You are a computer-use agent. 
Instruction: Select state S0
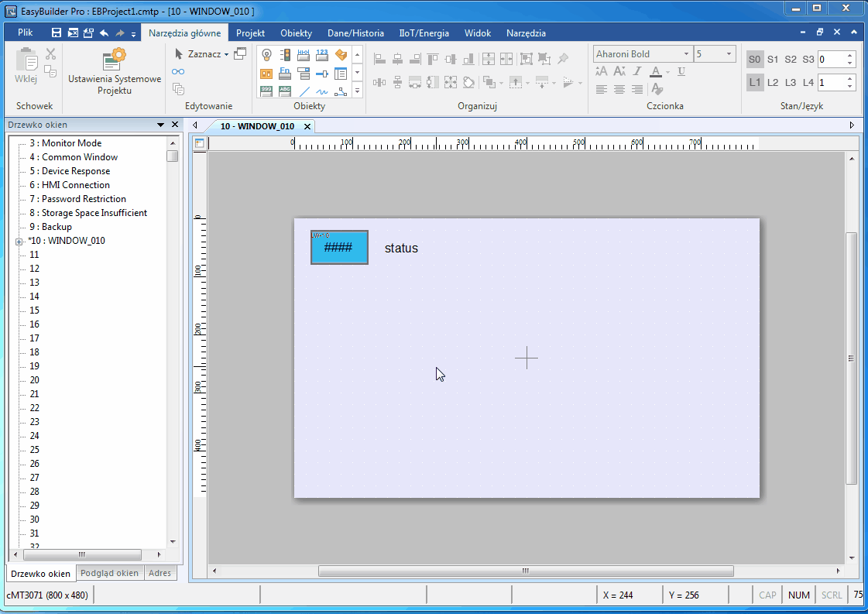754,60
